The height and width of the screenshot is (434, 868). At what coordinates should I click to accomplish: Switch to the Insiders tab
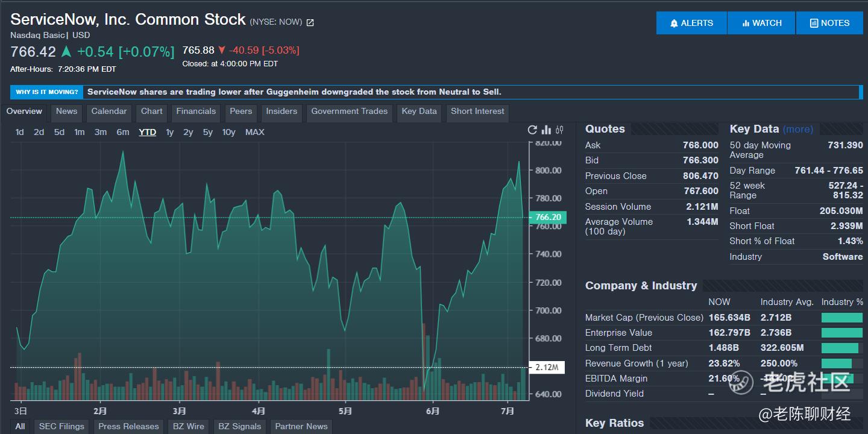[281, 112]
